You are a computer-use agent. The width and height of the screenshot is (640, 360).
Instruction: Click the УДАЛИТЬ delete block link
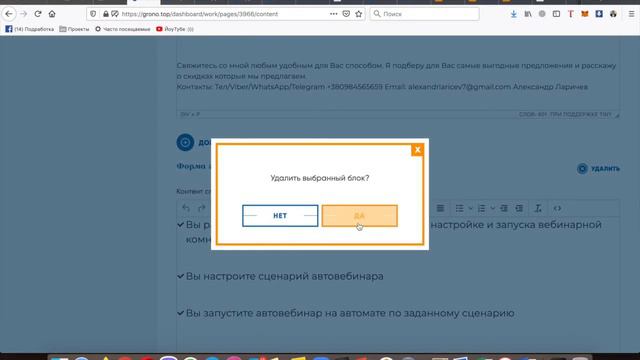[598, 169]
